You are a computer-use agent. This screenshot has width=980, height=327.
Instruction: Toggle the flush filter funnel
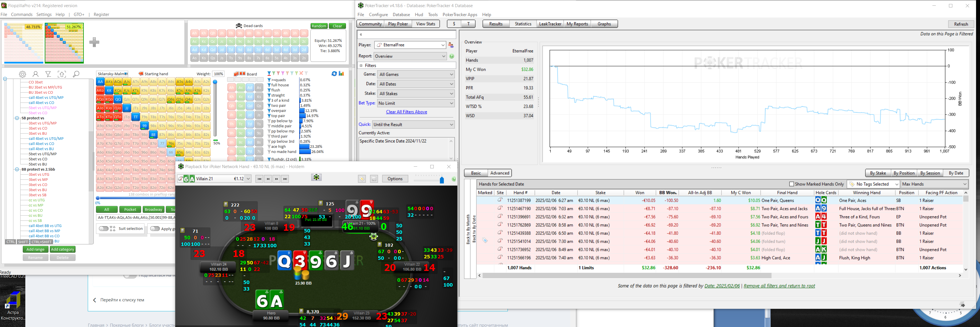(x=269, y=91)
